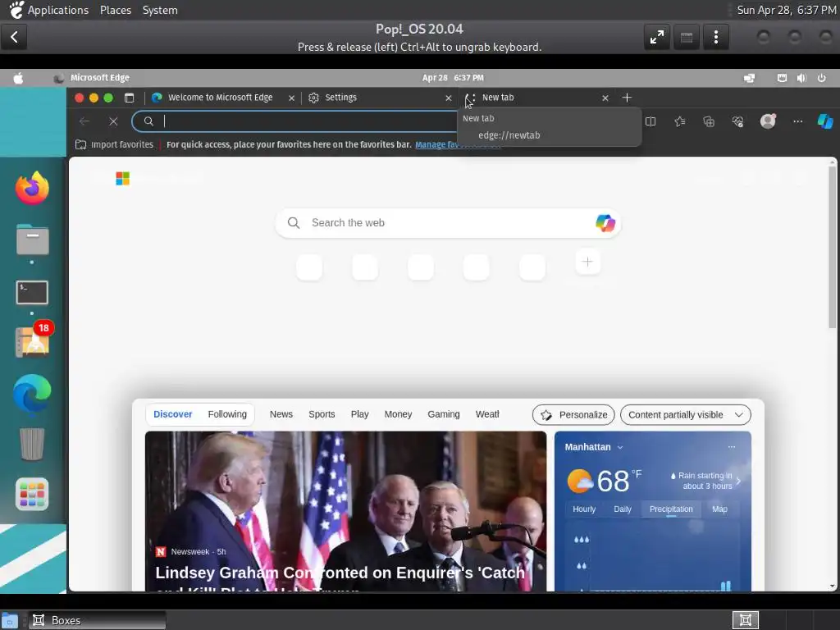
Task: Open weather card three-dot options
Action: pyautogui.click(x=731, y=447)
